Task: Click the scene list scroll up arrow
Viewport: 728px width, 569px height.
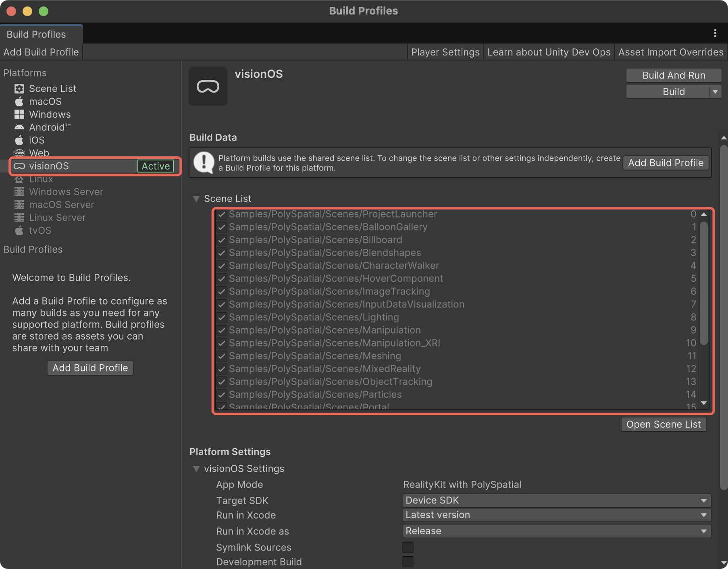Action: point(704,214)
